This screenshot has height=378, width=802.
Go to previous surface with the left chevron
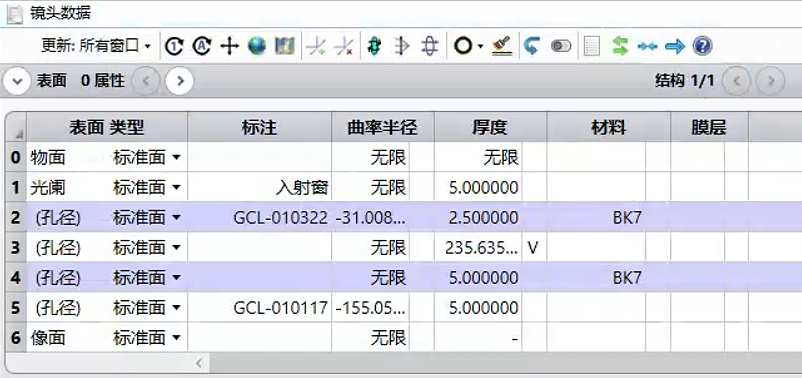146,81
